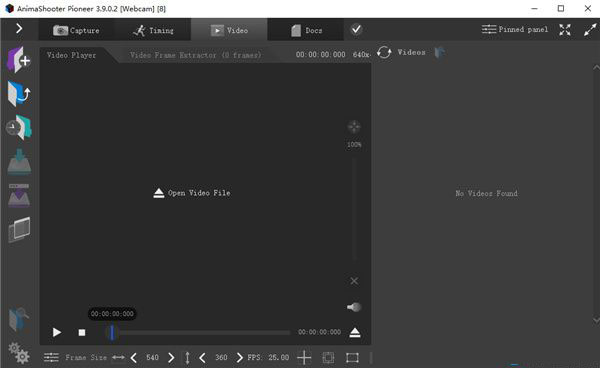Screen dimensions: 600x368
Task: Select the Video tab
Action: (229, 30)
